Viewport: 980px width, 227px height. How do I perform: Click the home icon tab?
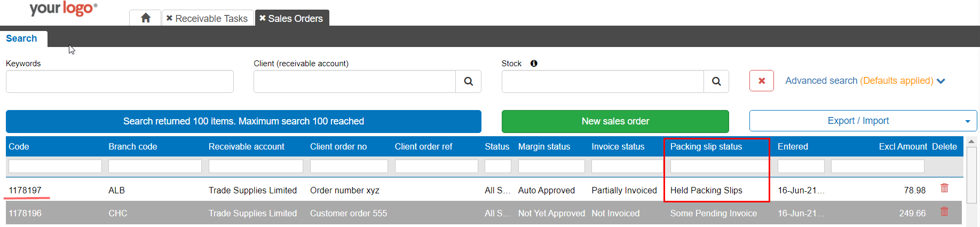click(x=145, y=18)
